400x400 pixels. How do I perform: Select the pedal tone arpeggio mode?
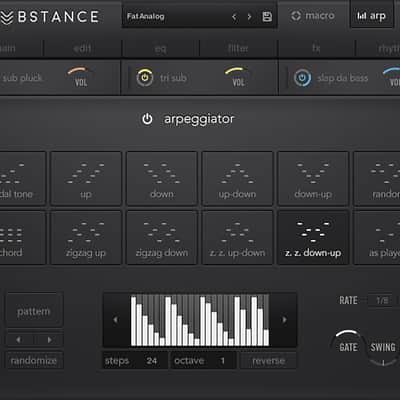pyautogui.click(x=23, y=178)
